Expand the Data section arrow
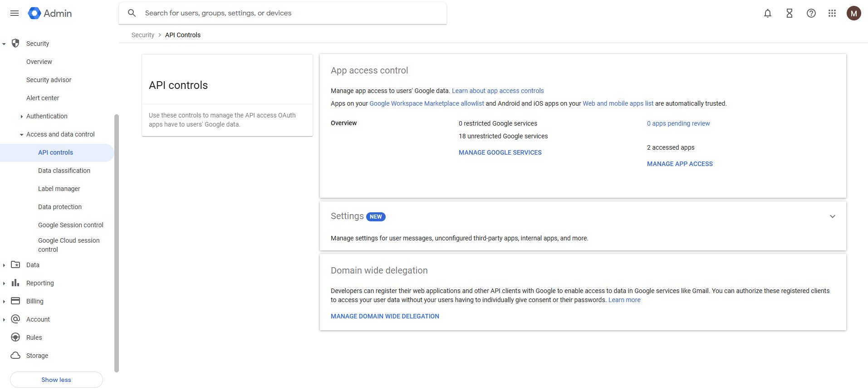The width and height of the screenshot is (868, 391). tap(4, 265)
